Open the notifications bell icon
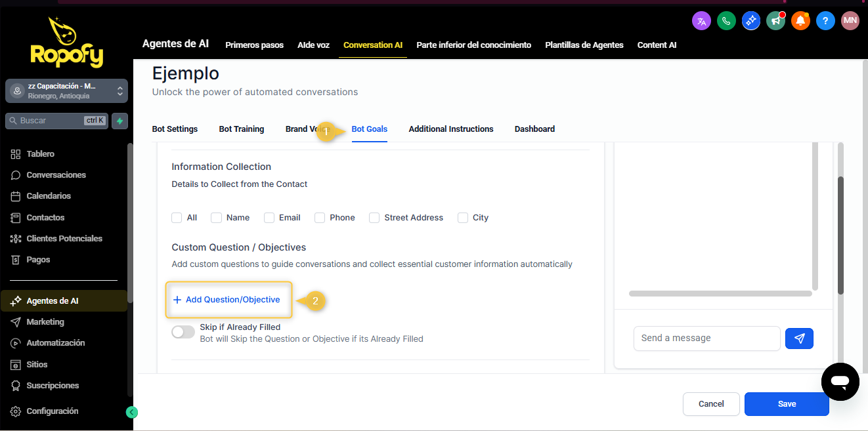Viewport: 868px width, 431px height. [x=800, y=21]
